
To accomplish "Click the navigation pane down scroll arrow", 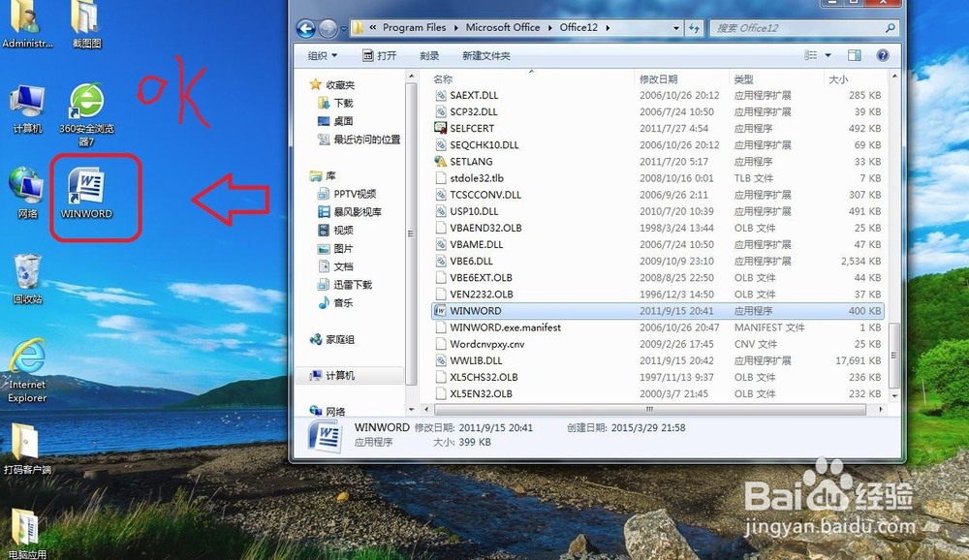I will [411, 409].
